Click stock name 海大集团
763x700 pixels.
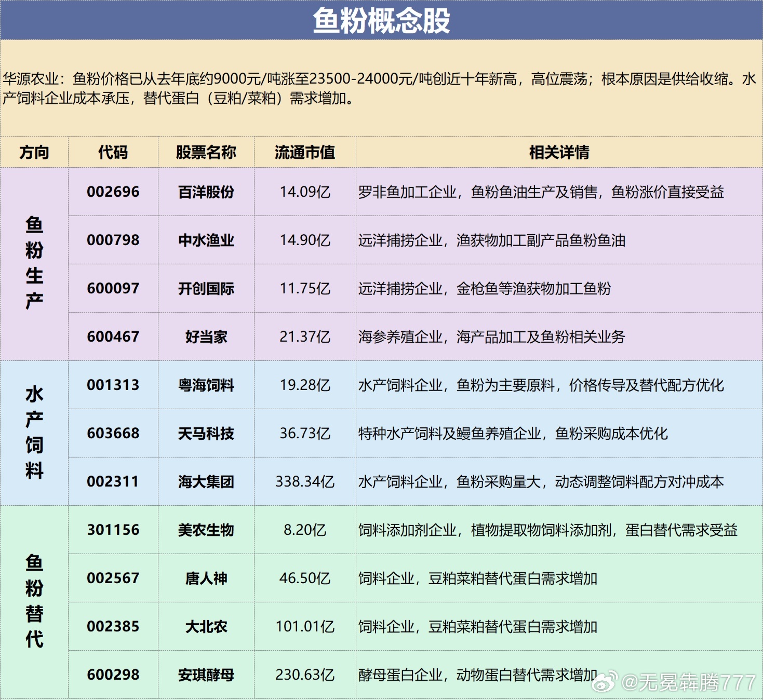(x=206, y=481)
